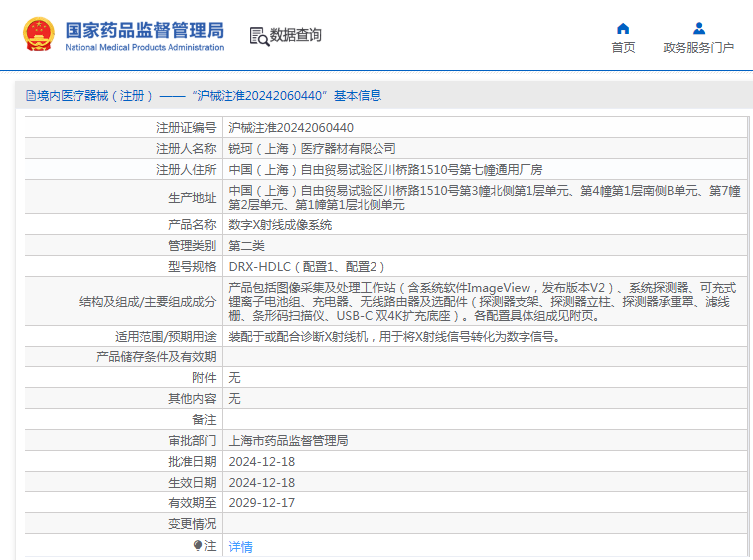Click the 有效期至 label cell
Image resolution: width=753 pixels, height=560 pixels.
[192, 502]
